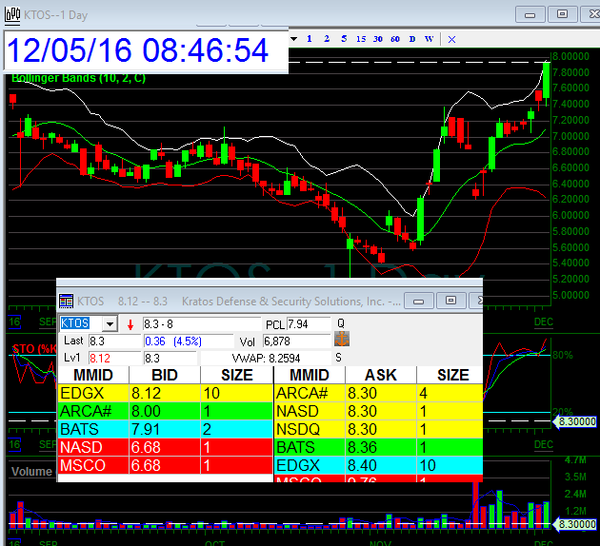Select the 15-minute timeframe
The width and height of the screenshot is (600, 546).
(x=360, y=39)
